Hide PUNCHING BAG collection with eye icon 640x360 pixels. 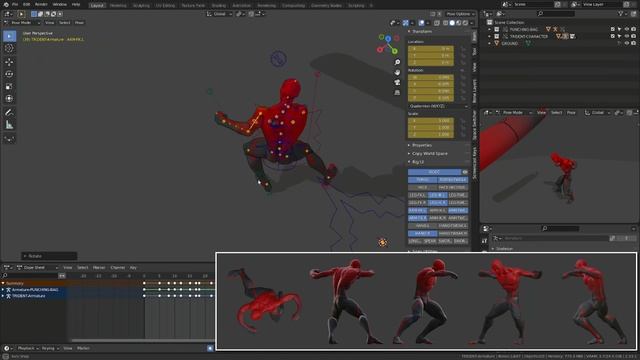627,29
